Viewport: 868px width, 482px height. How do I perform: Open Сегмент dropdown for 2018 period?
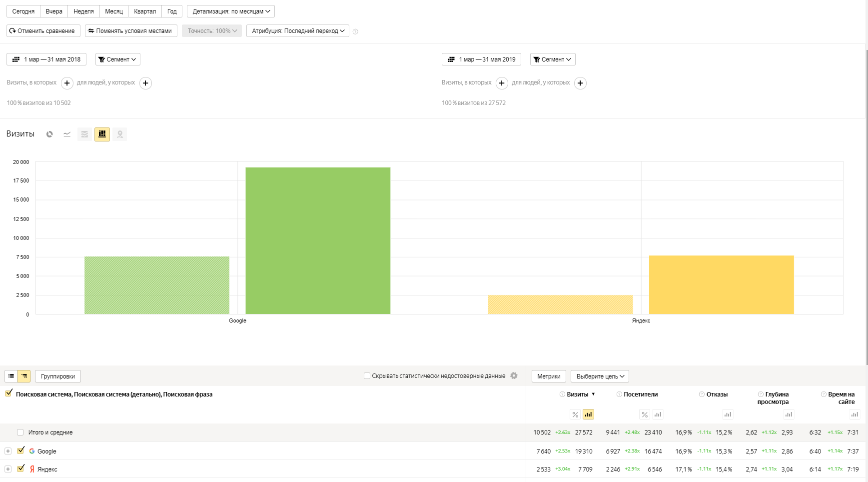pyautogui.click(x=118, y=59)
